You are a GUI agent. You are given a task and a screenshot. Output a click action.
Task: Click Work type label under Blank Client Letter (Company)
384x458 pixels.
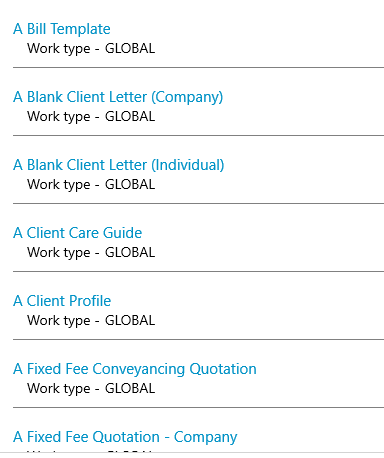coord(59,117)
